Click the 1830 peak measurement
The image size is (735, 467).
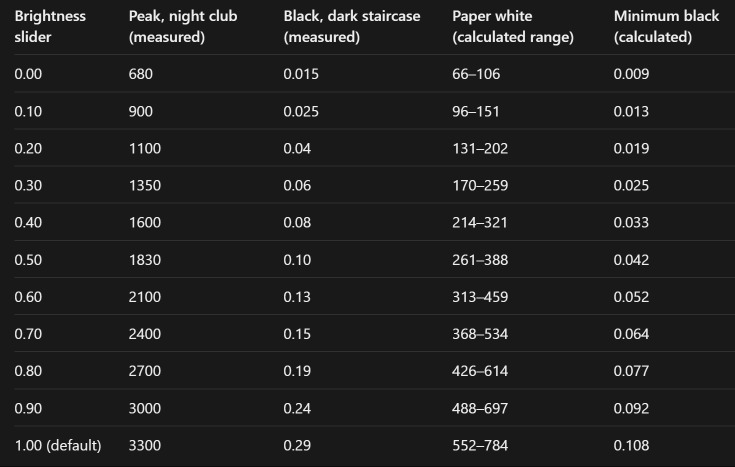pyautogui.click(x=145, y=260)
